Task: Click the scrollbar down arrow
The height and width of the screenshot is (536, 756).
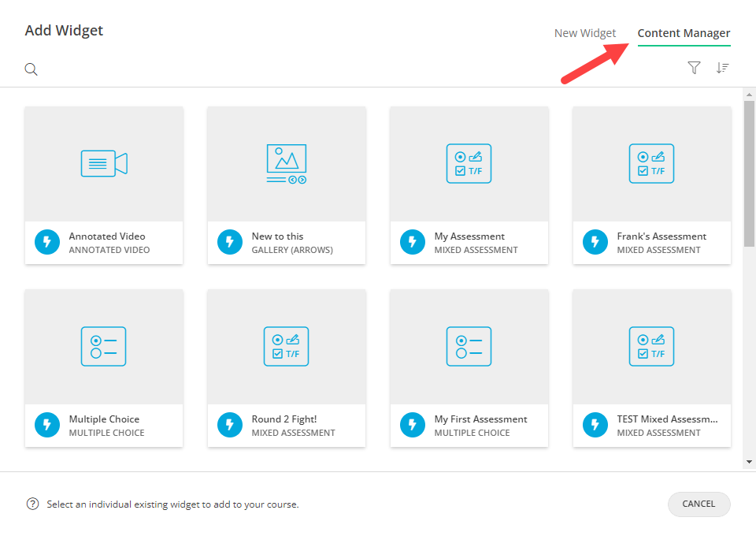Action: click(x=749, y=463)
